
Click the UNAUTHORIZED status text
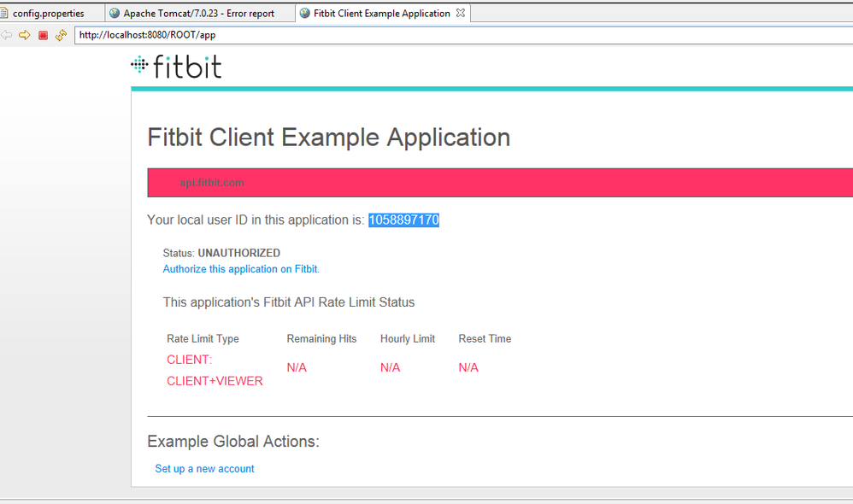point(238,253)
